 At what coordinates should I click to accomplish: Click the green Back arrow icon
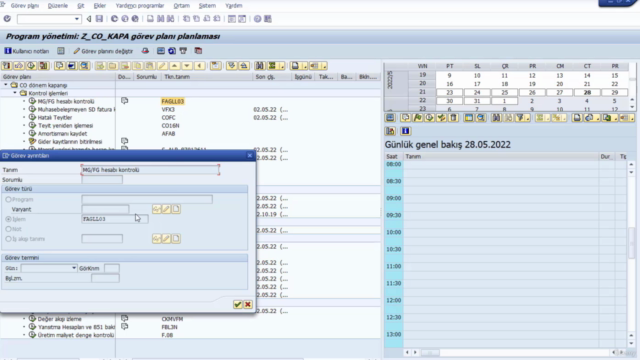pyautogui.click(x=114, y=19)
